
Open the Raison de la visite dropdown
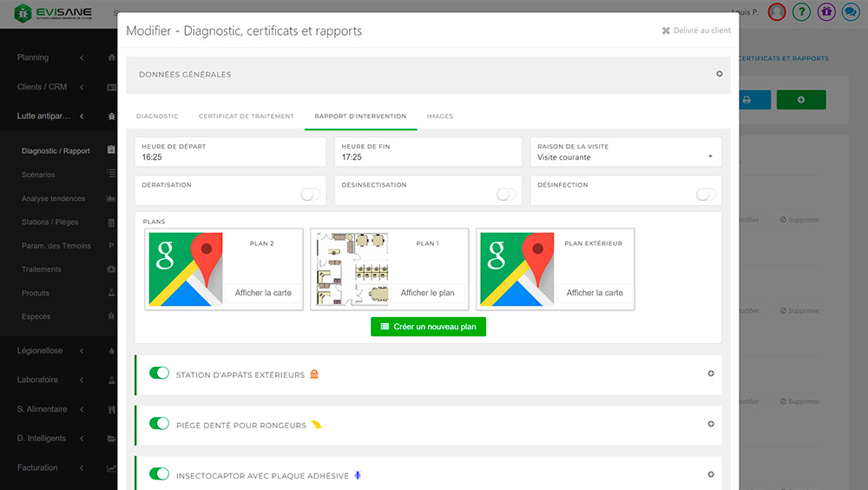[x=625, y=157]
